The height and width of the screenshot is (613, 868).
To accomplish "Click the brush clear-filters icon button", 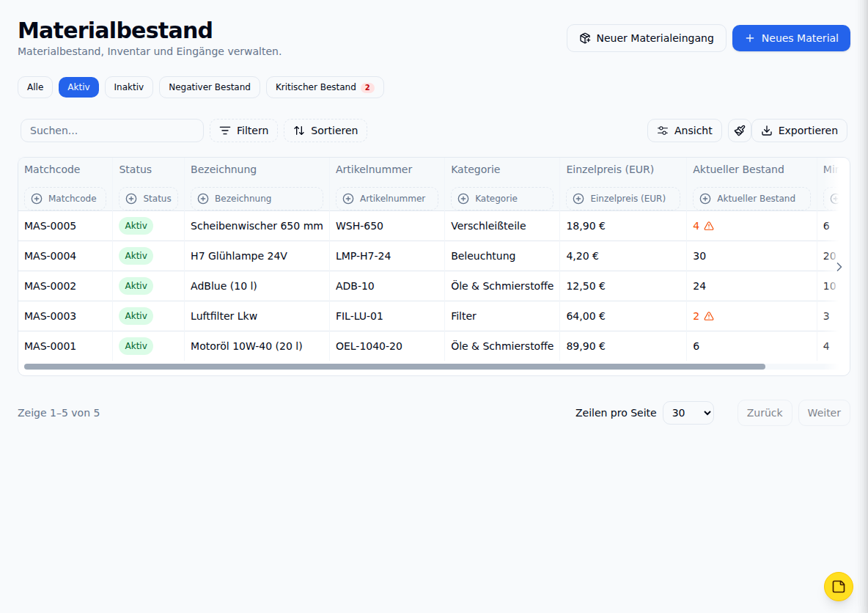I will pyautogui.click(x=739, y=131).
